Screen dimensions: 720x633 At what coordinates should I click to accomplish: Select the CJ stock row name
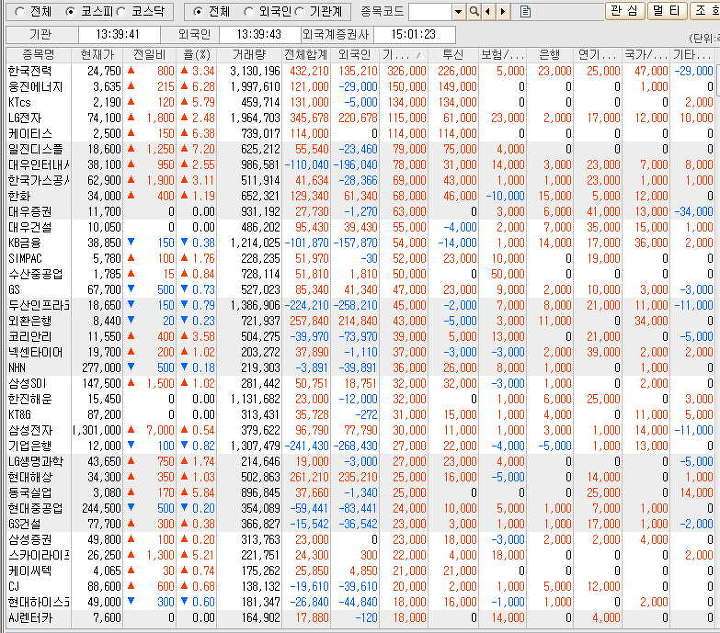pos(13,586)
